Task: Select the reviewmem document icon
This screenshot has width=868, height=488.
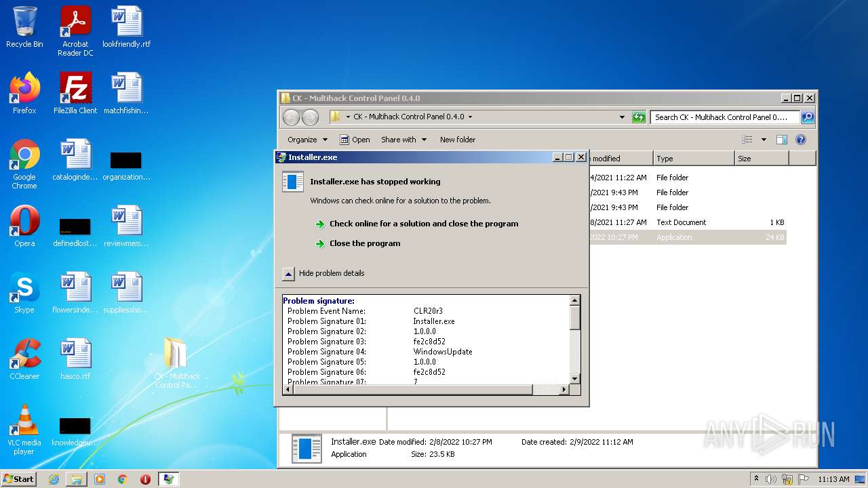Action: coord(126,226)
